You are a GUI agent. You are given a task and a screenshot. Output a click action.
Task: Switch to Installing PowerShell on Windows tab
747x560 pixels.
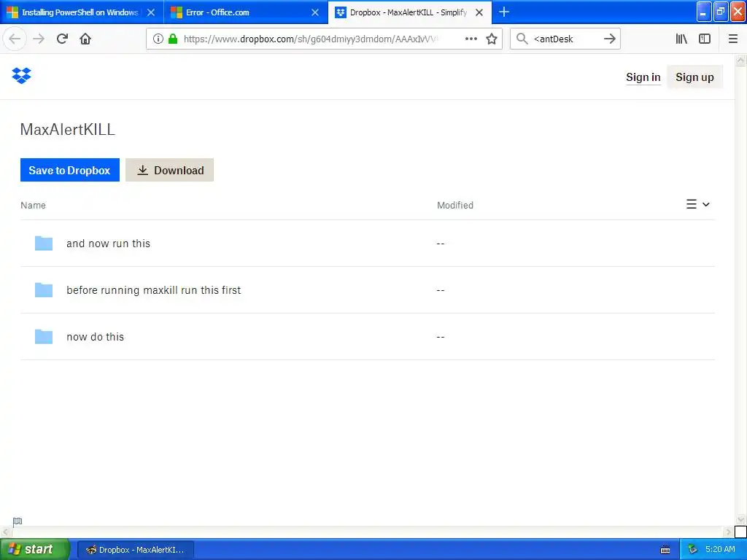coord(80,12)
